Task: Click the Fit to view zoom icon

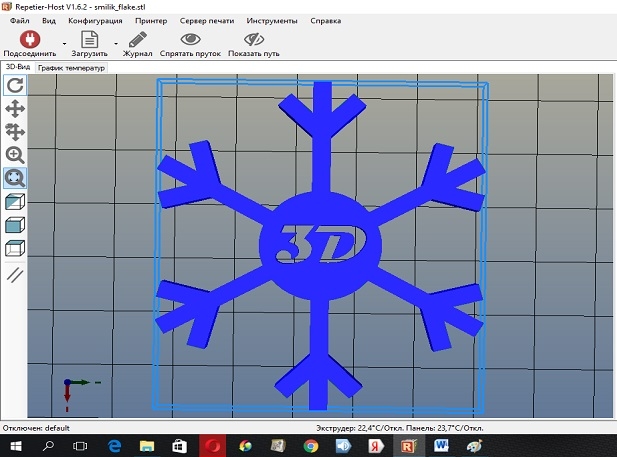Action: [x=15, y=178]
